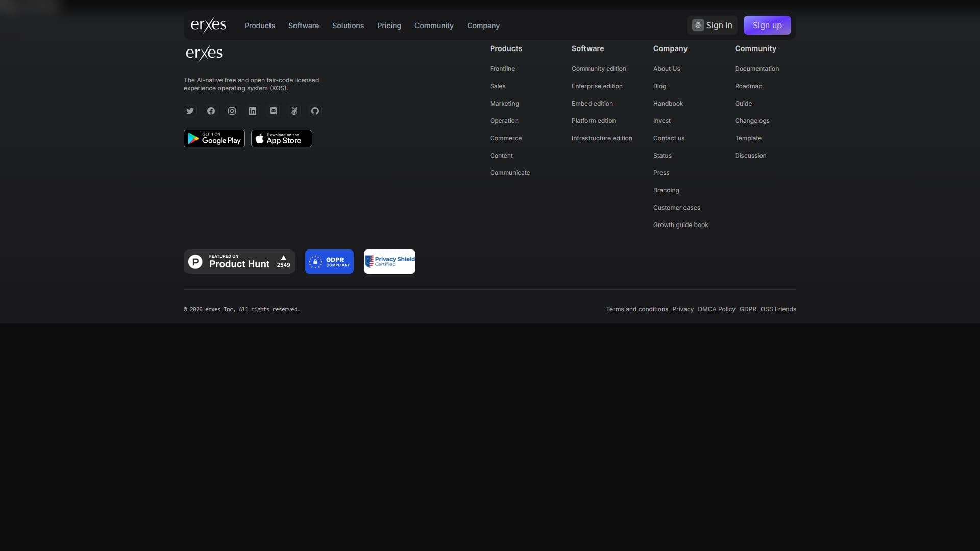This screenshot has width=980, height=551.
Task: Open the Discord chat icon
Action: click(274, 111)
